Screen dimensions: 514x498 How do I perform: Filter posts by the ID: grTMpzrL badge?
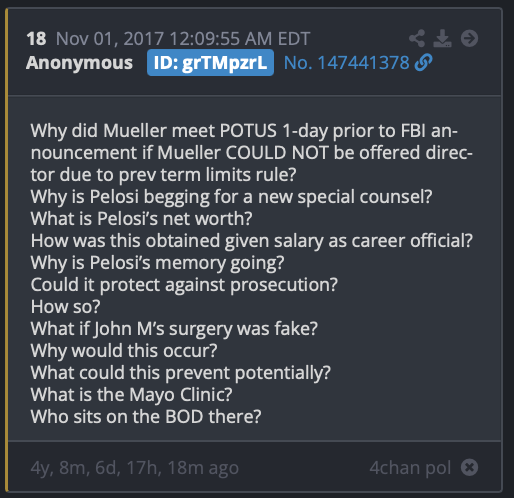point(210,63)
